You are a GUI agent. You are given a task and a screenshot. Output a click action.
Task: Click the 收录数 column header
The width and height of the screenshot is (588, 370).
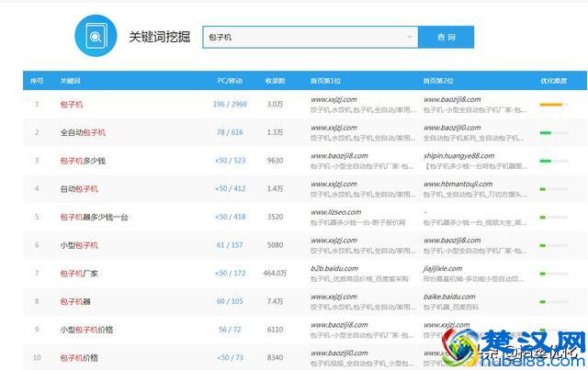pos(276,81)
